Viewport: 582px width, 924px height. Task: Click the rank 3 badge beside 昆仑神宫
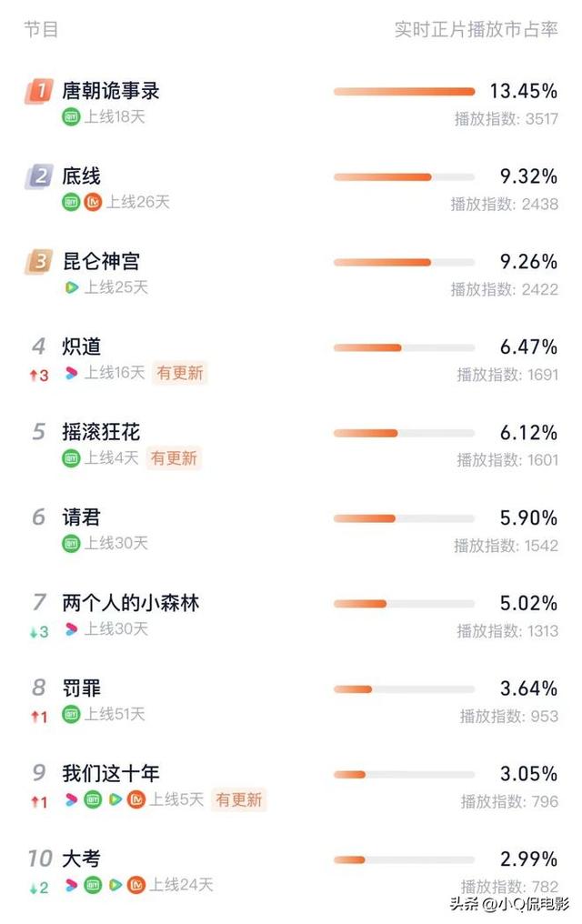38,262
